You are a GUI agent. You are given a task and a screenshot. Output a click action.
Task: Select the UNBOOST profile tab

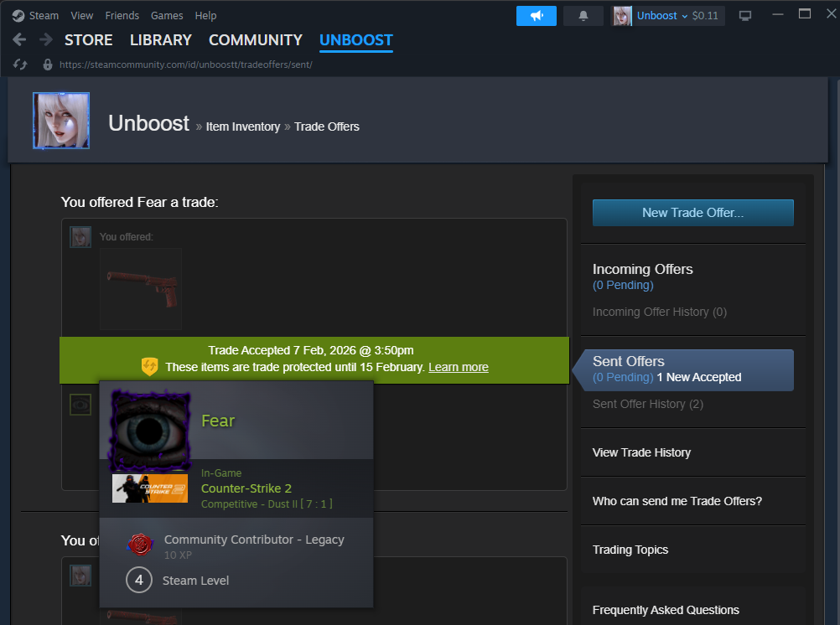click(x=356, y=40)
